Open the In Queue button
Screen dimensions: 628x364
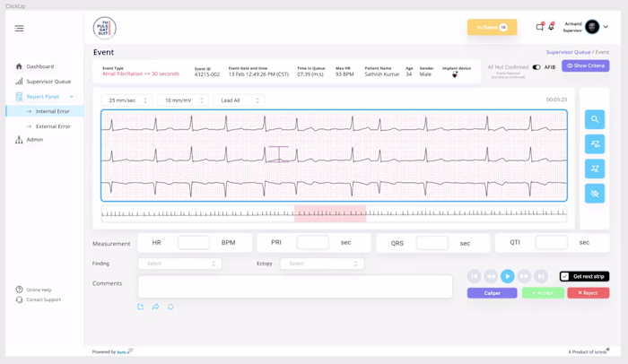(492, 27)
